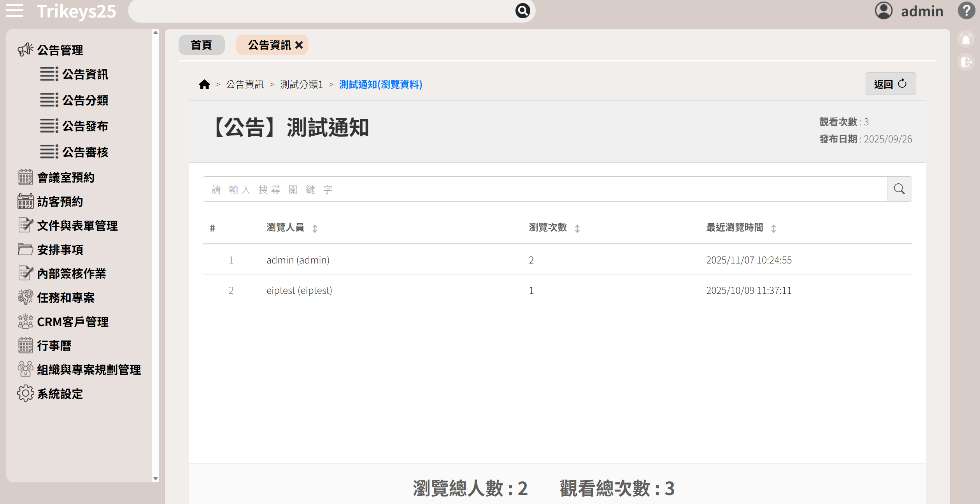Click the keyword search input field
This screenshot has width=980, height=504.
pyautogui.click(x=545, y=189)
